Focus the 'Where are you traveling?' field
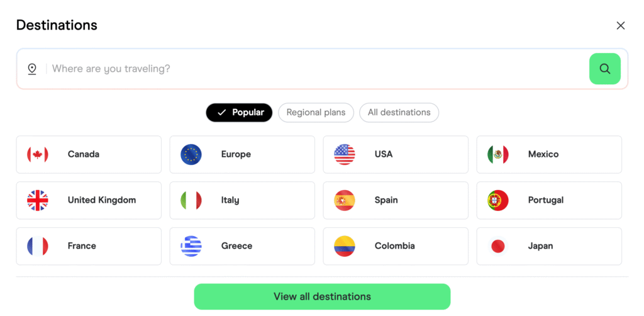Viewport: 644px width, 316px height. (x=314, y=69)
